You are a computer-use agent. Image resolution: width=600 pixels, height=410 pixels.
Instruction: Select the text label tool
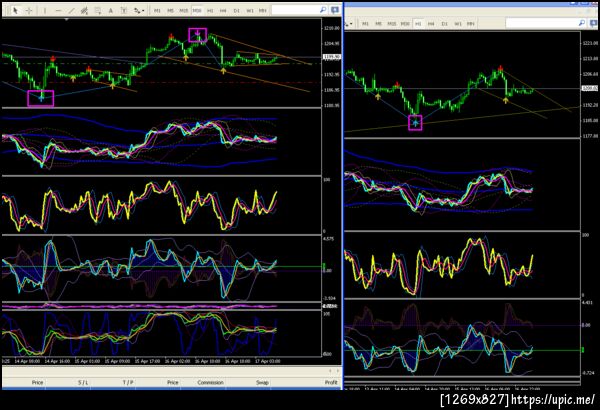pos(124,11)
